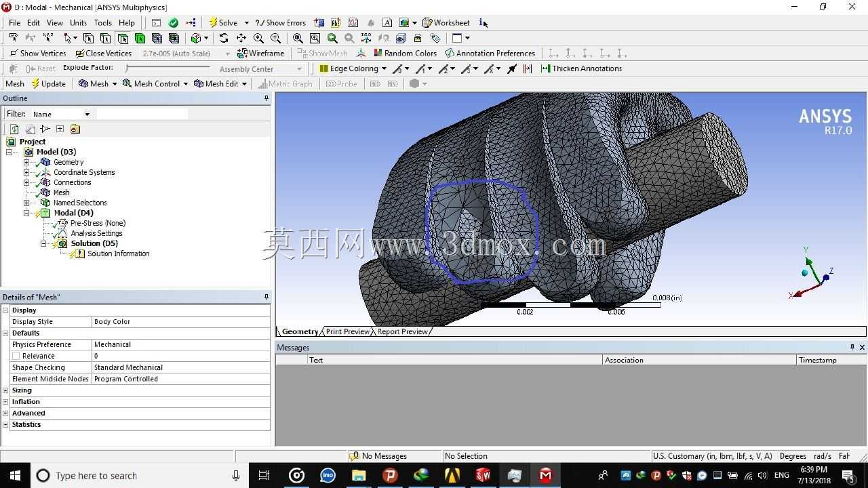Open the Solve dropdown arrow
868x488 pixels.
point(246,22)
